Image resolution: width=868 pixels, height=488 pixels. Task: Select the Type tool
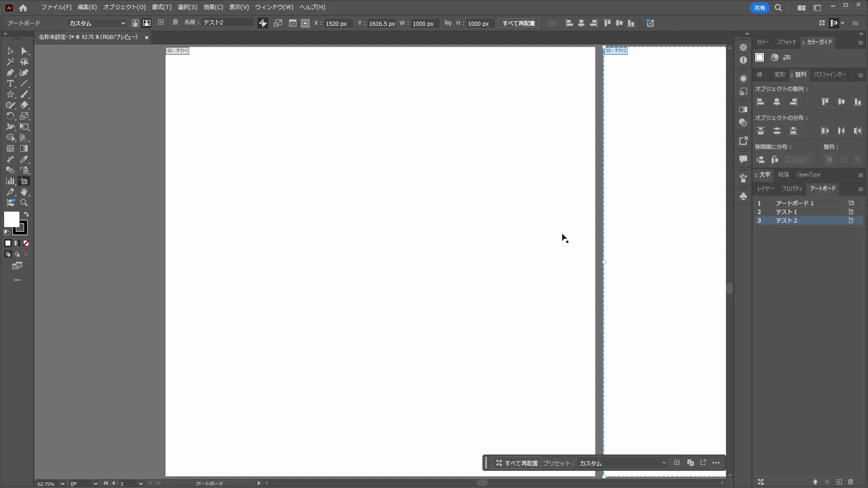click(x=10, y=84)
